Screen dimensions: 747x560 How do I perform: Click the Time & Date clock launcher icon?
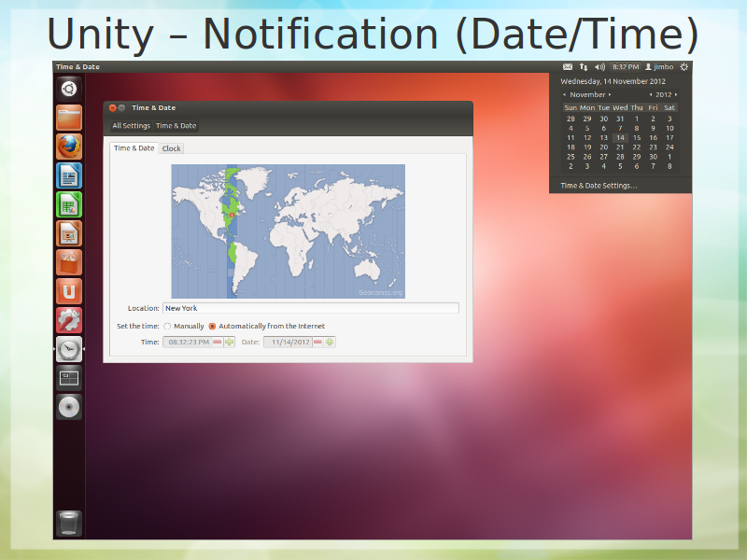point(69,349)
